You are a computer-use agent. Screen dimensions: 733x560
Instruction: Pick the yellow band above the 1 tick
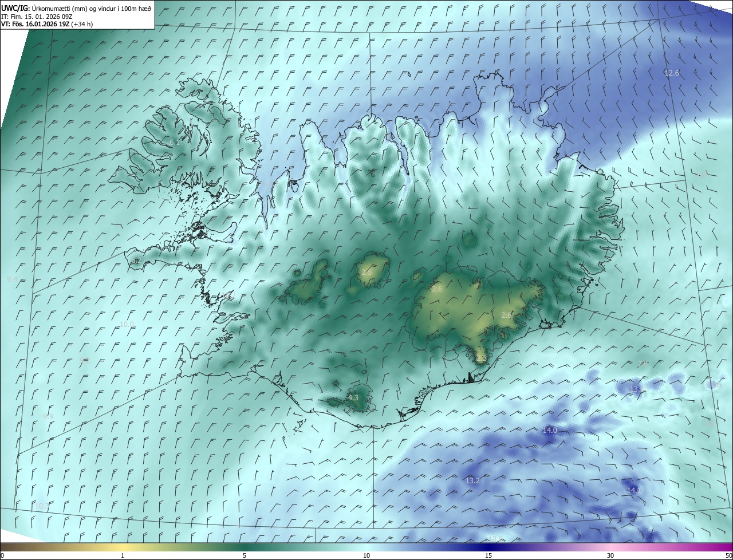coord(123,547)
